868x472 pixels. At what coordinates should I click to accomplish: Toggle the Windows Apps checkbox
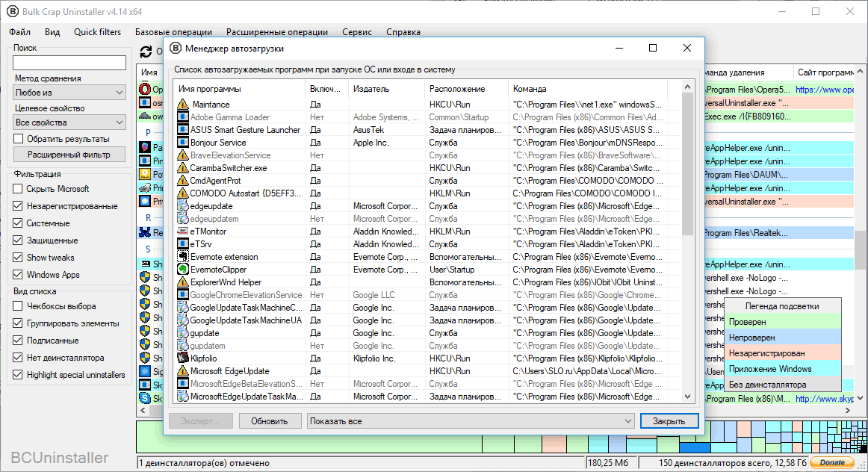[19, 275]
